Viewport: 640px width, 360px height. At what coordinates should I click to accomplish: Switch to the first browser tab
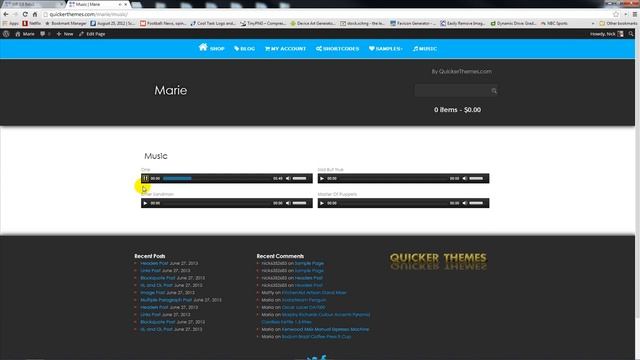pyautogui.click(x=33, y=4)
